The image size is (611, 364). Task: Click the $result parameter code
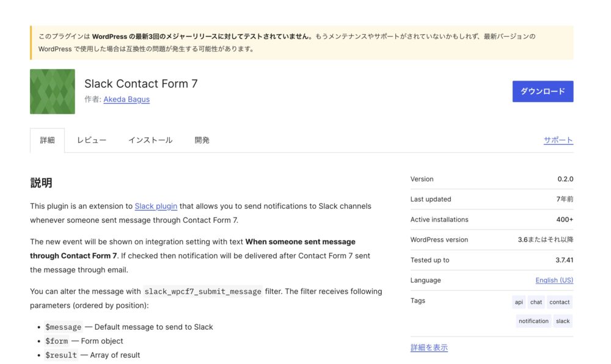point(61,355)
